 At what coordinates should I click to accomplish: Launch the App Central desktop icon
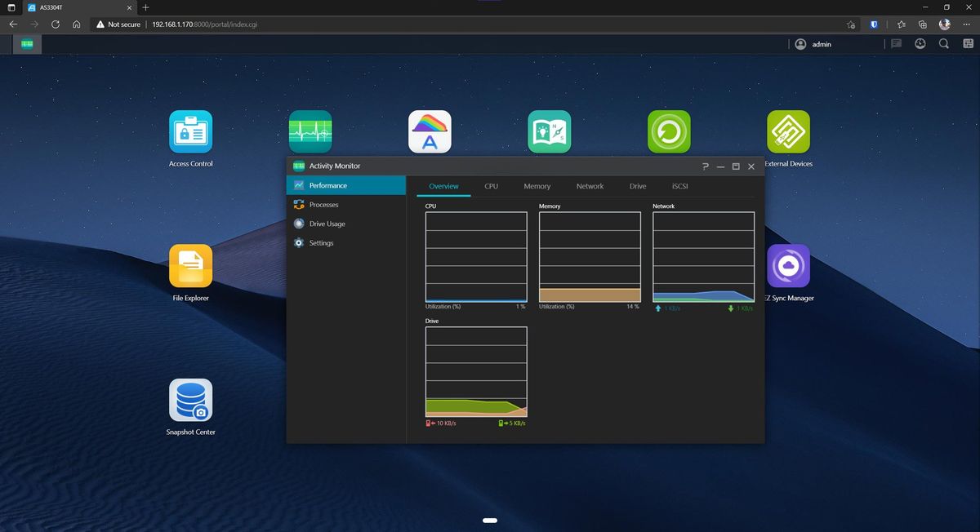(430, 132)
